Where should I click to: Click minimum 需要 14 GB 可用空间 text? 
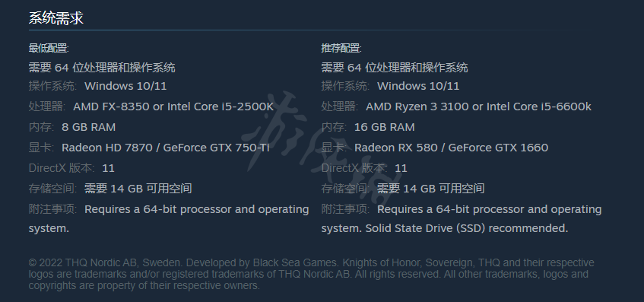(x=138, y=189)
